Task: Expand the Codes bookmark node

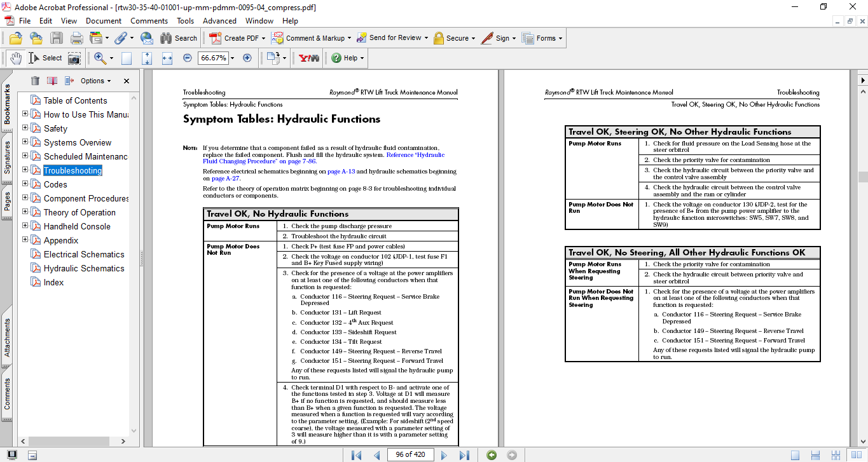Action: pyautogui.click(x=25, y=184)
